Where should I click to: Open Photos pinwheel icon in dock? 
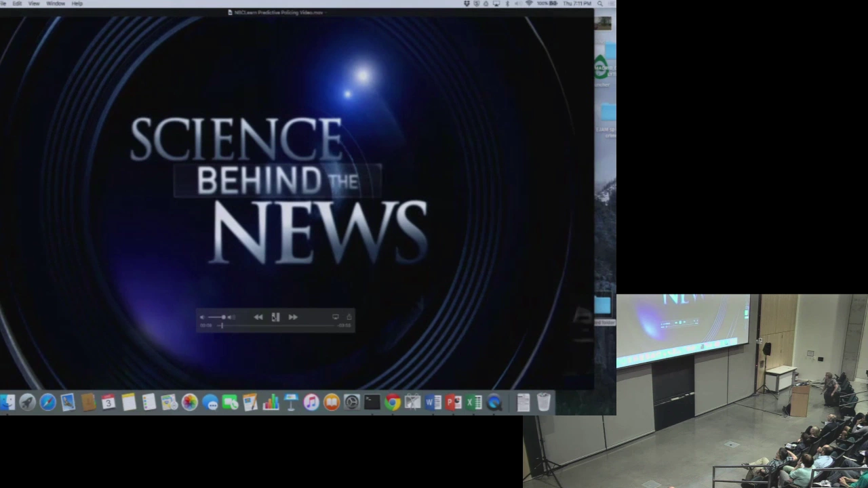point(190,402)
